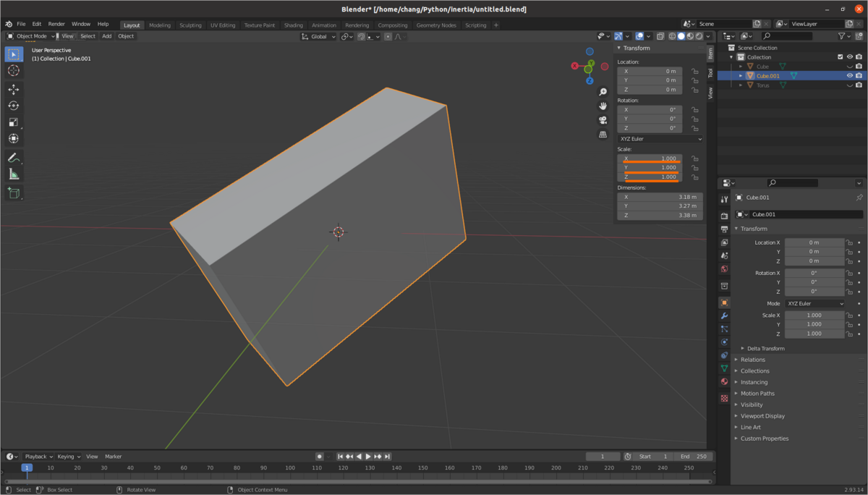Switch to the Sculpting workspace tab
The height and width of the screenshot is (495, 868).
pos(190,25)
